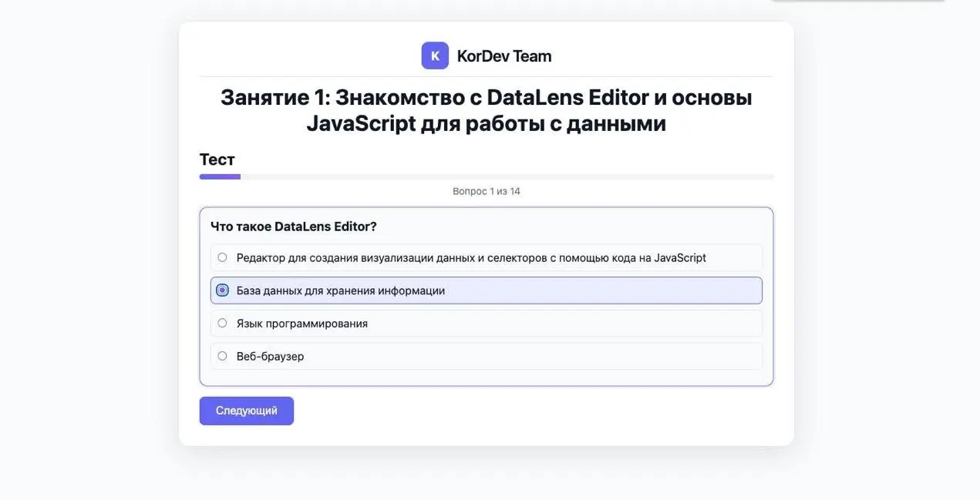Pick the 'Веб-браузер' radio option
Screen dimensions: 980x500
pyautogui.click(x=222, y=356)
